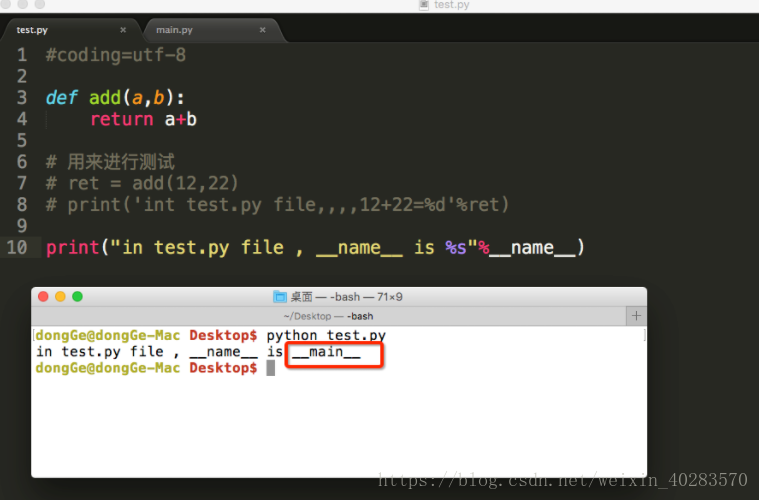Close the main.py tab
The image size is (759, 500).
[262, 30]
